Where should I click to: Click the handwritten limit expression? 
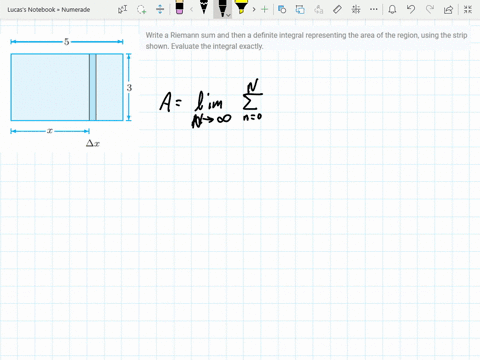[211, 103]
